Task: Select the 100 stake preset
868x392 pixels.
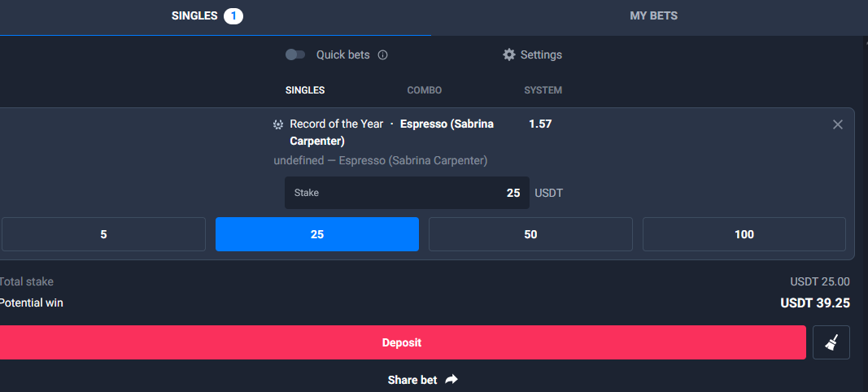Action: tap(744, 234)
